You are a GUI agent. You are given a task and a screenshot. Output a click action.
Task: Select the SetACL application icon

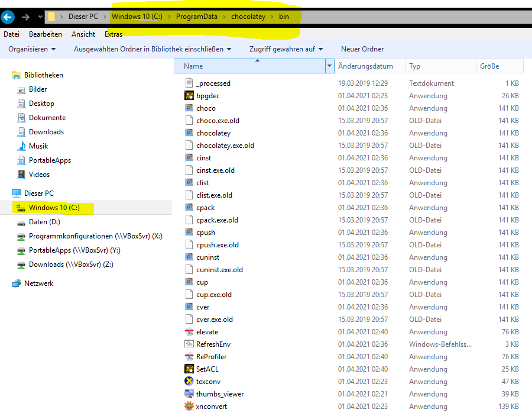[x=189, y=369]
